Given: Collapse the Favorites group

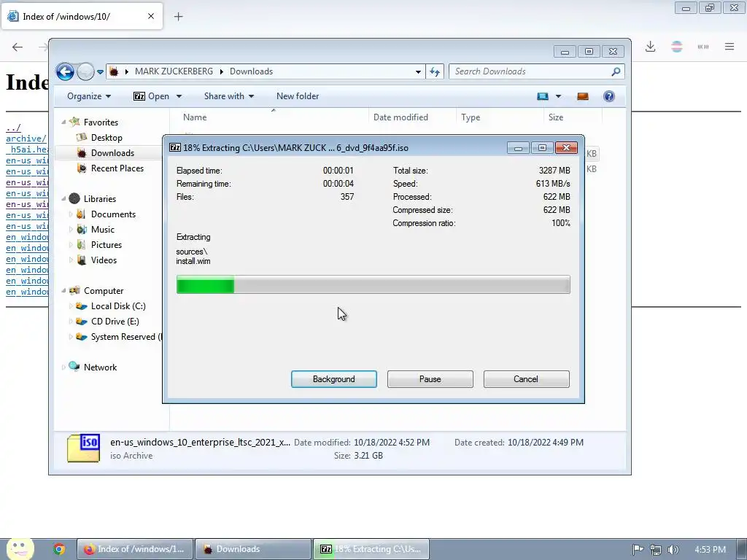Looking at the screenshot, I should pyautogui.click(x=63, y=122).
